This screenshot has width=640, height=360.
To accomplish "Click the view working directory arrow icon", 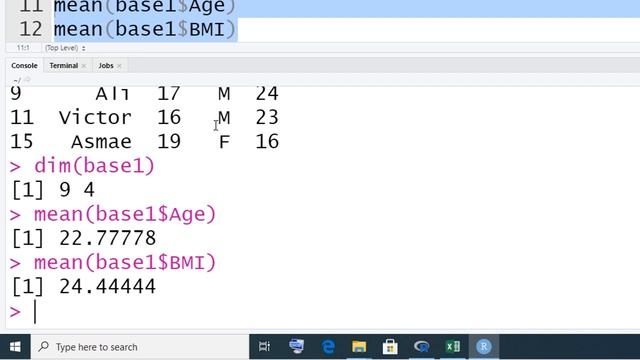I will pyautogui.click(x=27, y=80).
